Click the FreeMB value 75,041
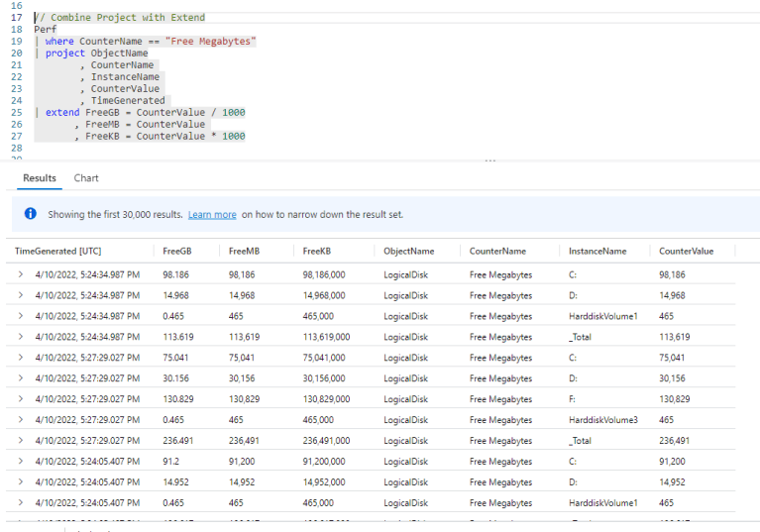 point(242,358)
